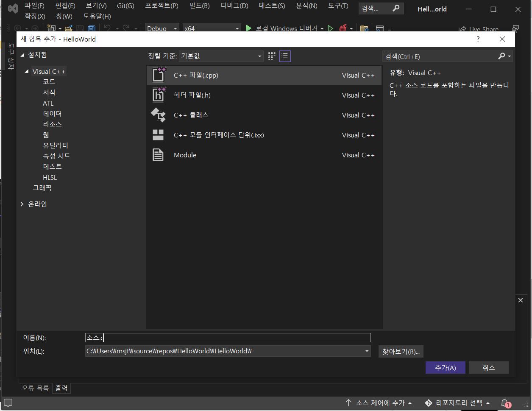Switch to small icons list view
The image size is (532, 411).
coord(285,56)
